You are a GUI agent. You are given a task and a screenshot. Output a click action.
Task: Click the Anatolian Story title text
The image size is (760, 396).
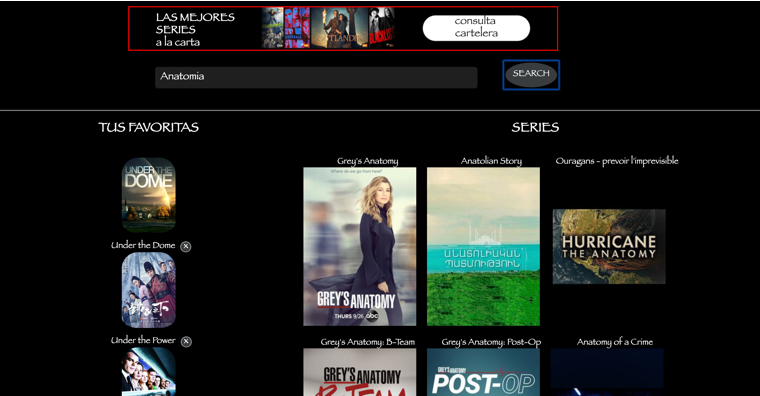[491, 161]
